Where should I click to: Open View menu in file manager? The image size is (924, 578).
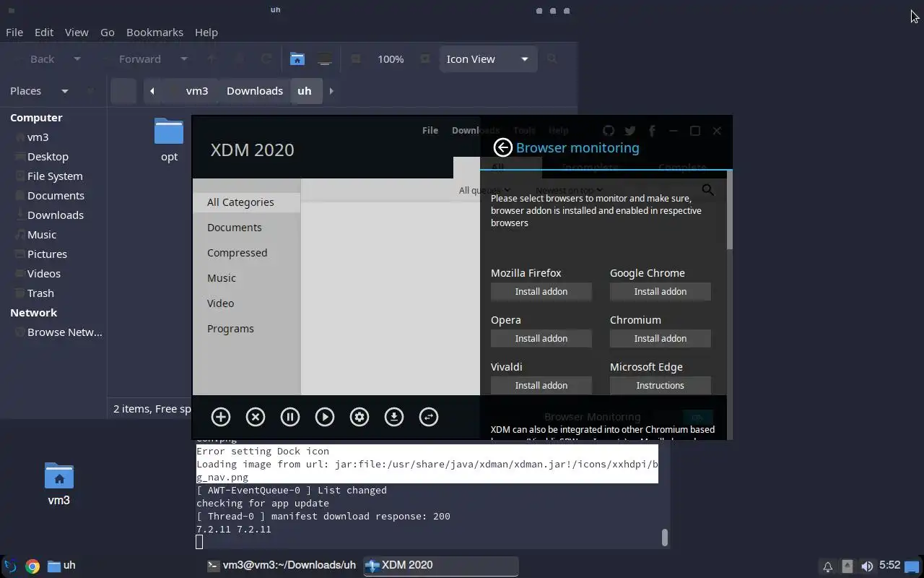tap(77, 33)
